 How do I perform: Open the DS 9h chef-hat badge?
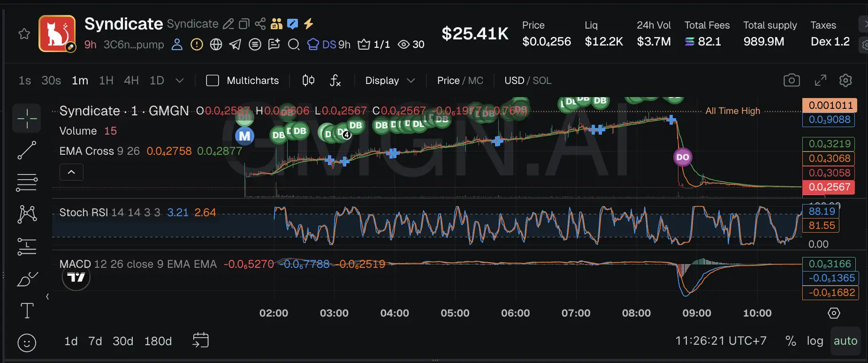[329, 45]
